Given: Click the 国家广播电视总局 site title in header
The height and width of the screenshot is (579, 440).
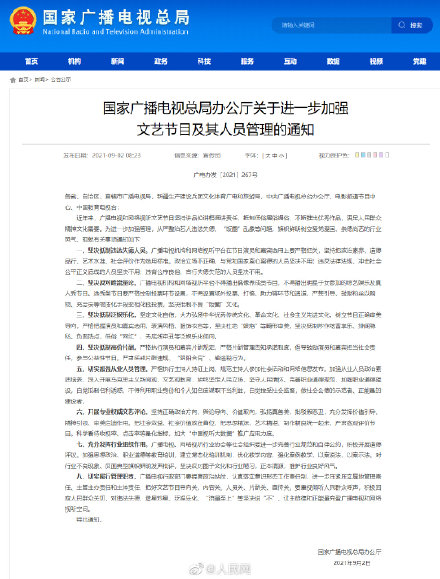Looking at the screenshot, I should (x=116, y=17).
